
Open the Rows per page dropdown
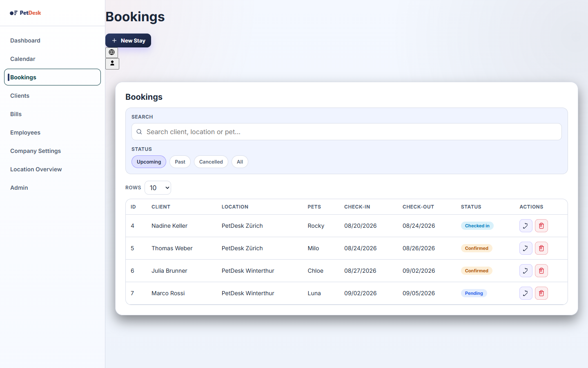pyautogui.click(x=158, y=188)
